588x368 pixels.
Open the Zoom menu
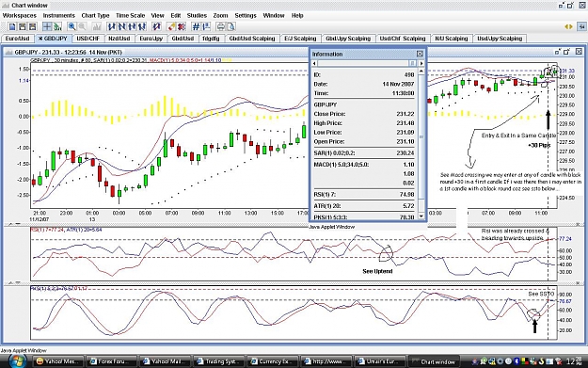tap(220, 15)
